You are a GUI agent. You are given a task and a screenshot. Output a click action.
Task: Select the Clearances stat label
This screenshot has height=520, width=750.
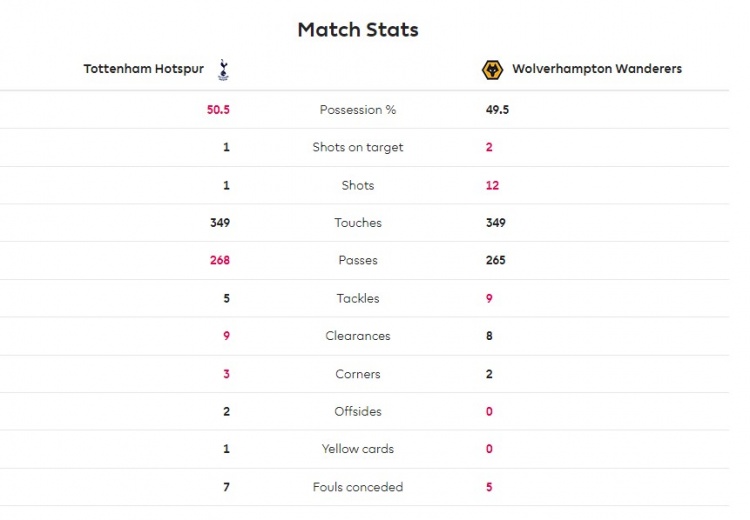(x=358, y=336)
